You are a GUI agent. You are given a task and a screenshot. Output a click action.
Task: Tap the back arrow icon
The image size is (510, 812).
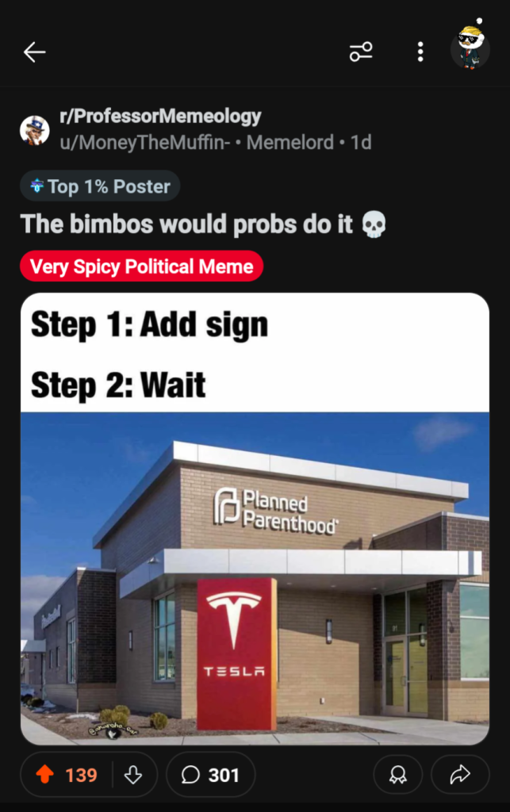34,52
